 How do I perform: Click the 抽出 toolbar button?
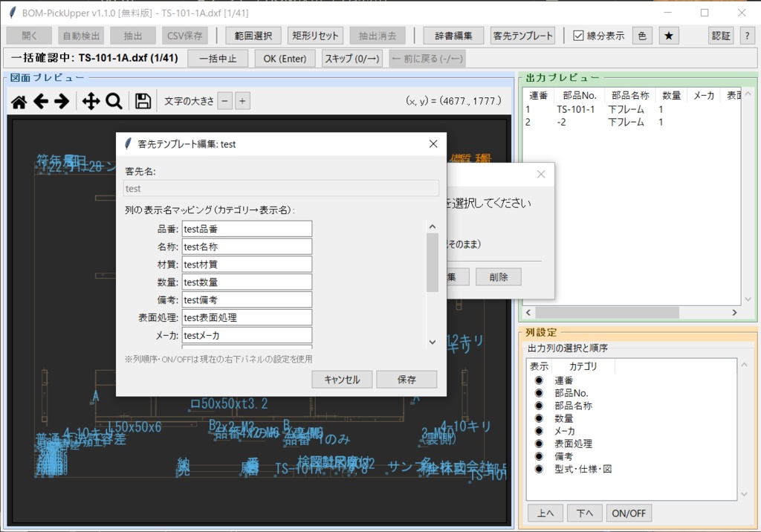133,36
